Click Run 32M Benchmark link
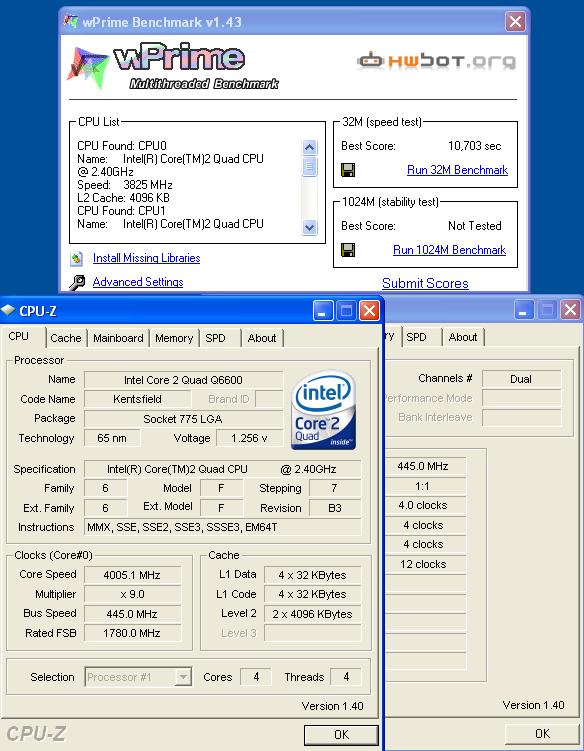 coord(457,170)
